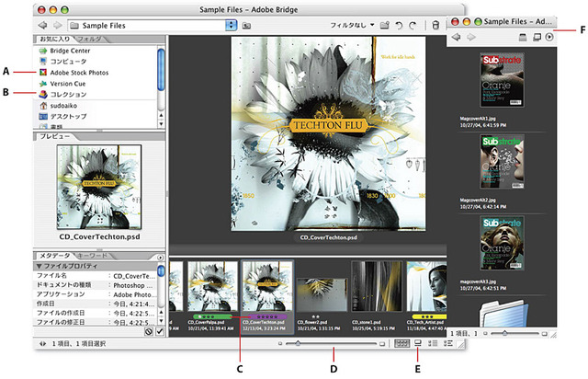Image resolution: width=588 pixels, height=379 pixels.
Task: Open the Sample Files path dropdown
Action: pos(231,26)
